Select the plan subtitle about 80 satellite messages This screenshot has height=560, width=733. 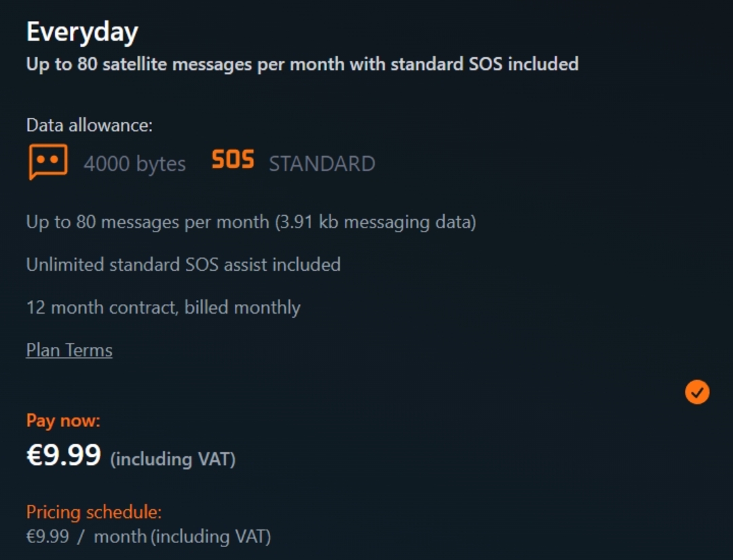302,64
